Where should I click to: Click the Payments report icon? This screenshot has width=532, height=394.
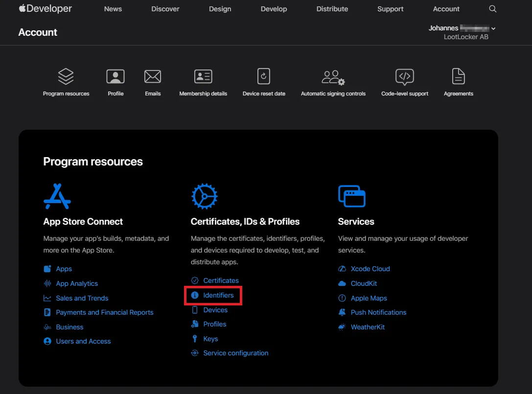(47, 313)
